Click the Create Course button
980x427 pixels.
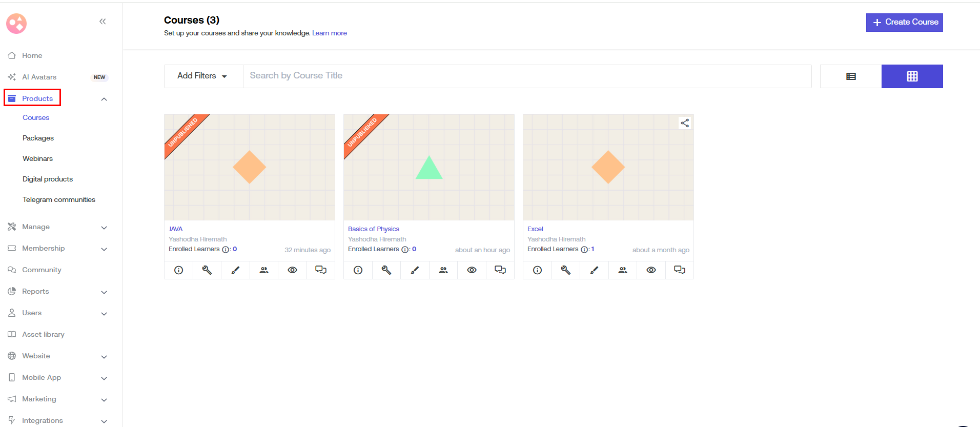pyautogui.click(x=904, y=22)
